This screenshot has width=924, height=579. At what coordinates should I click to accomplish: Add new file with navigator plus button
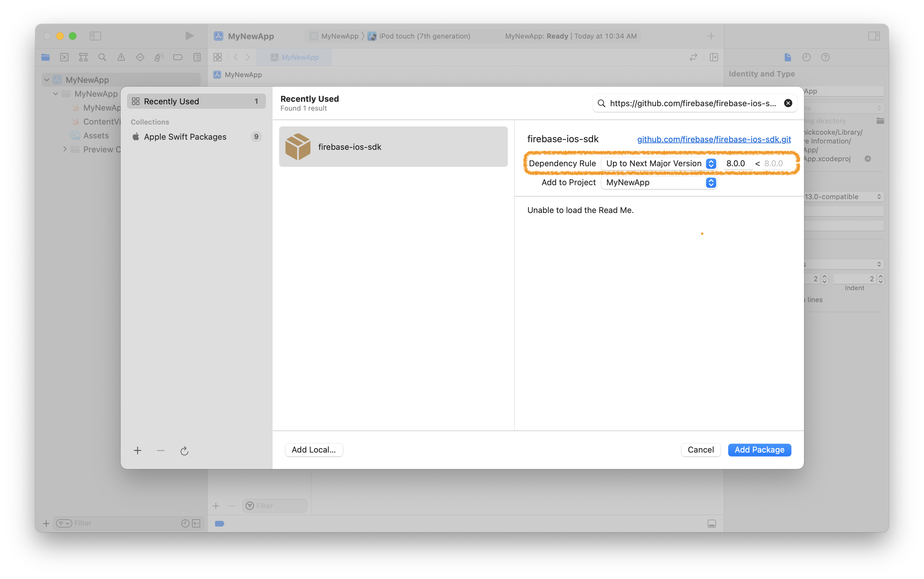click(46, 523)
